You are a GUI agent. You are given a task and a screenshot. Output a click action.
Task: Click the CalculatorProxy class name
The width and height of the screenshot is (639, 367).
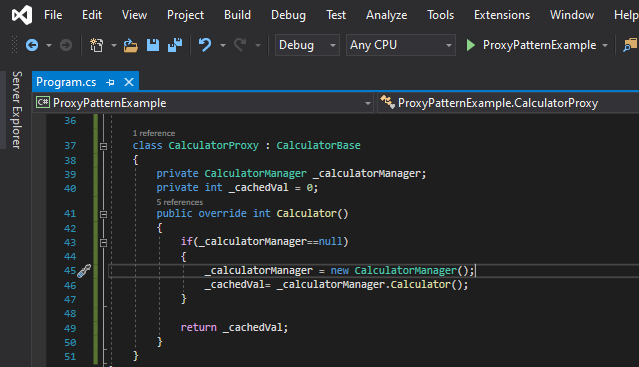[x=214, y=145]
